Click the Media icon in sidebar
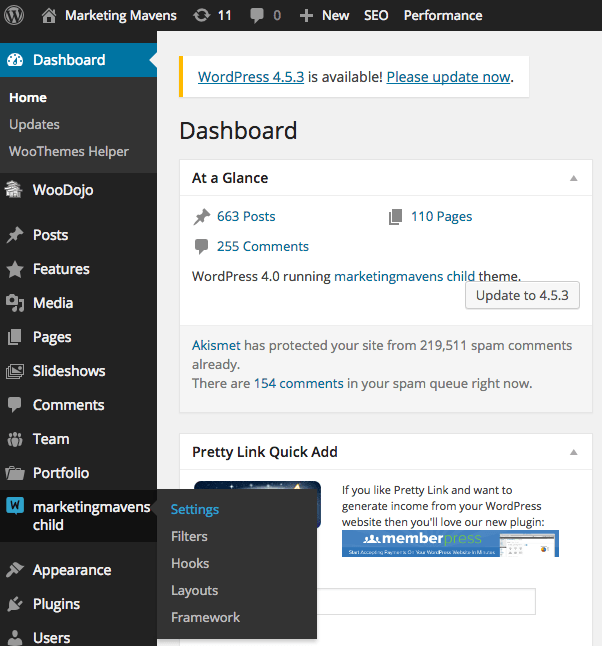 [15, 303]
